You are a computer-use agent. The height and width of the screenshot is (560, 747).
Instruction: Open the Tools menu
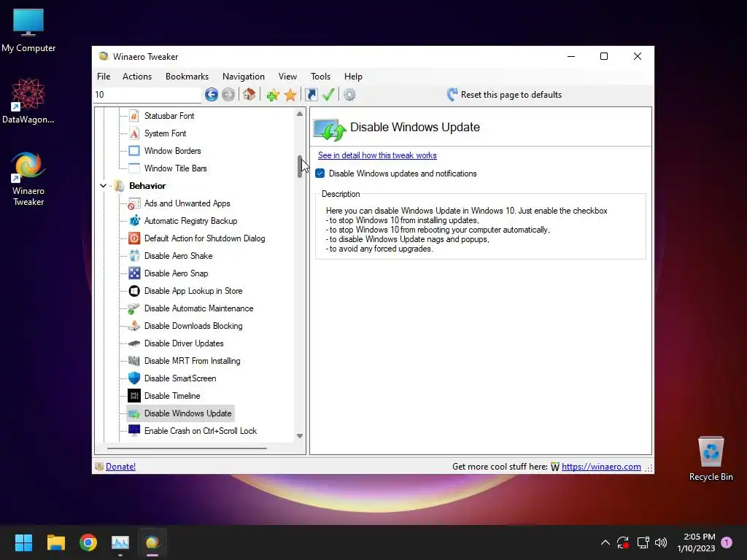[x=321, y=76]
